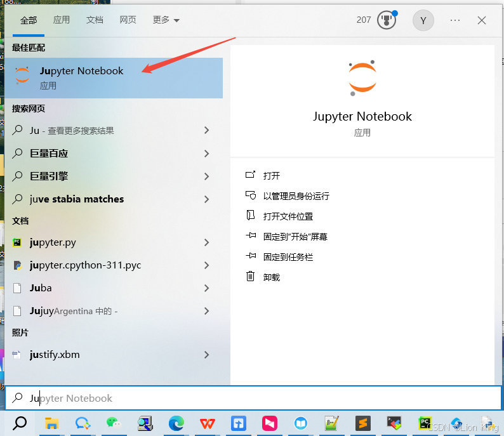Screen dimensions: 504x436
Task: Click the folder icon beside 打开文件位置
Action: 250,215
